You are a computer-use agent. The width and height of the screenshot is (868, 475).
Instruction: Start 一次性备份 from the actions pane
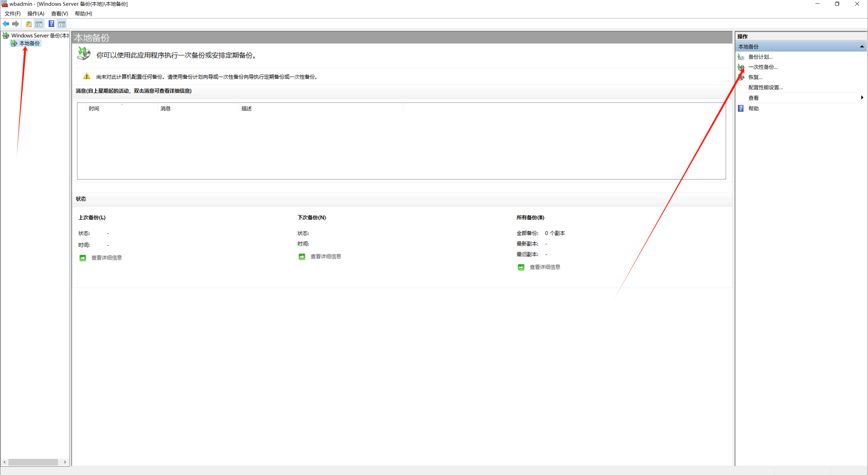[x=763, y=67]
